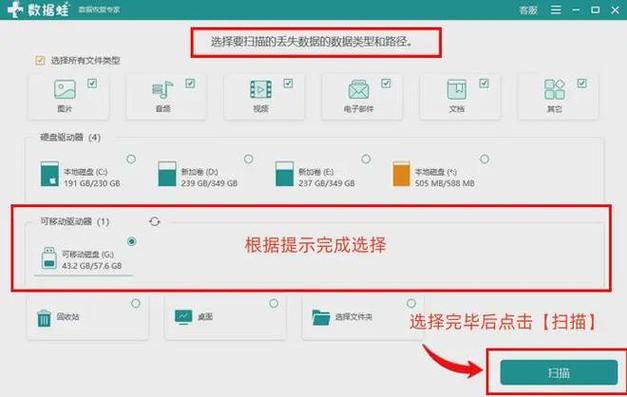Click the 图片 picture type icon
Image resolution: width=627 pixels, height=397 pixels.
[x=65, y=89]
